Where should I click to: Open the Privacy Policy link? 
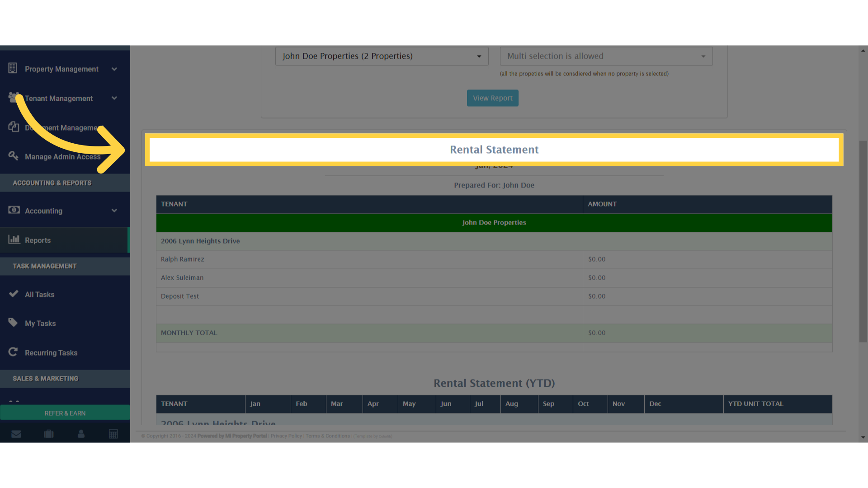(x=286, y=436)
